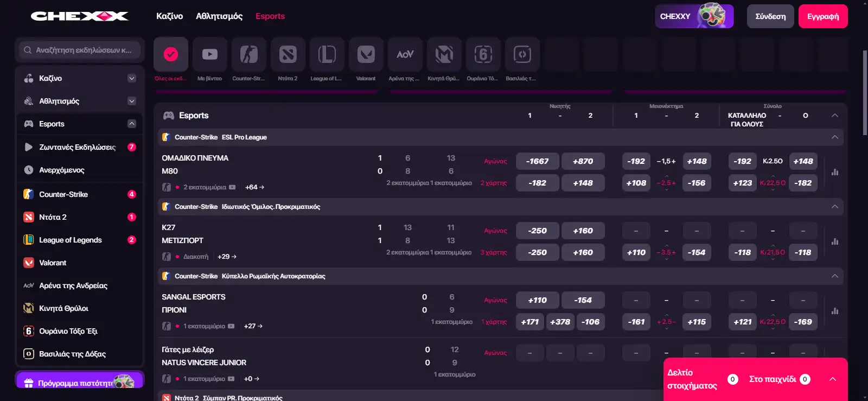Click the page vertical scrollbar
The width and height of the screenshot is (868, 401).
[865, 92]
